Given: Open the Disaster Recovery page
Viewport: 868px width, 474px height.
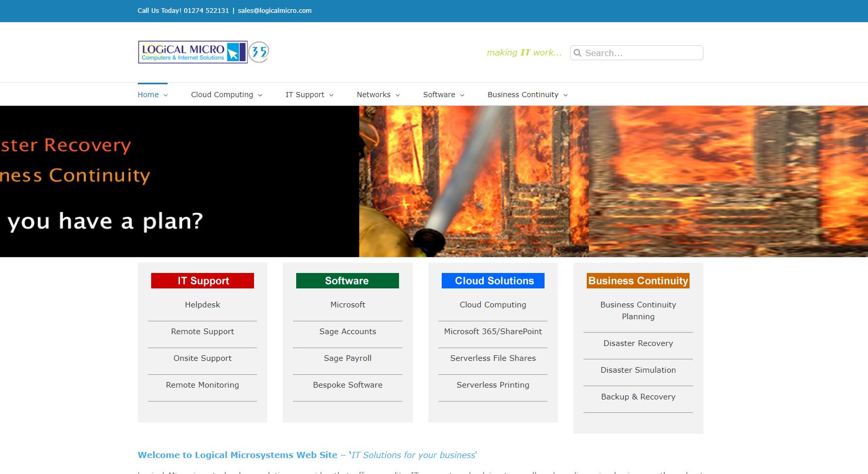Looking at the screenshot, I should point(638,343).
